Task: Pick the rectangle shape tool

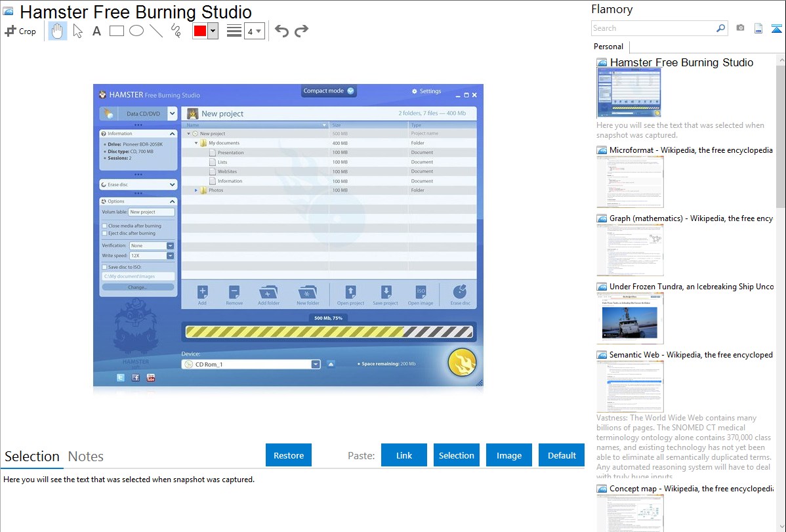Action: 116,31
